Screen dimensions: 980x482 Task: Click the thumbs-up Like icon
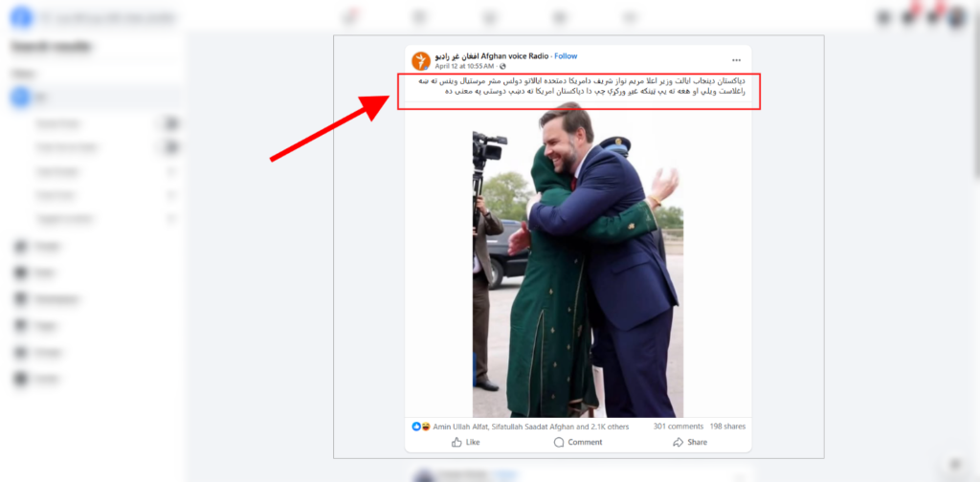tap(457, 442)
